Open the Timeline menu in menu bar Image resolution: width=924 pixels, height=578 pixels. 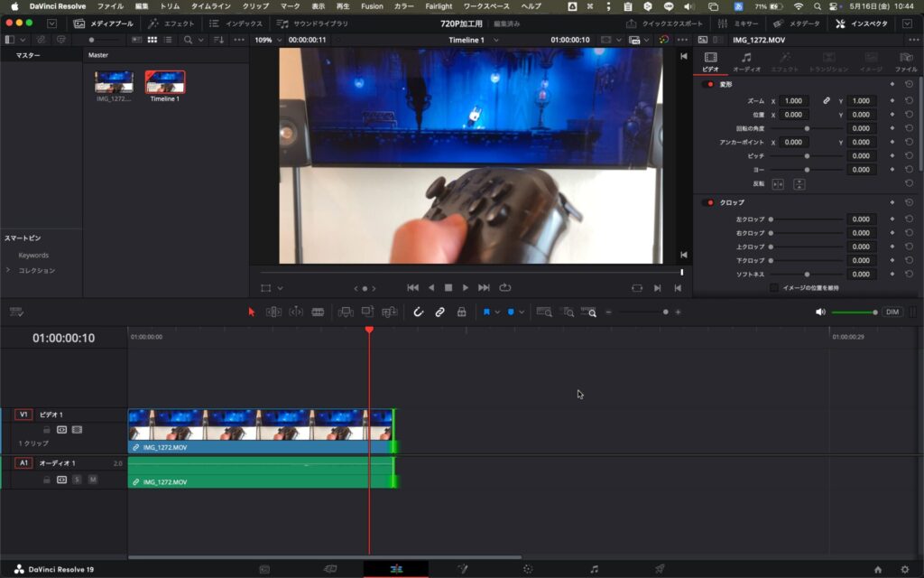(211, 6)
